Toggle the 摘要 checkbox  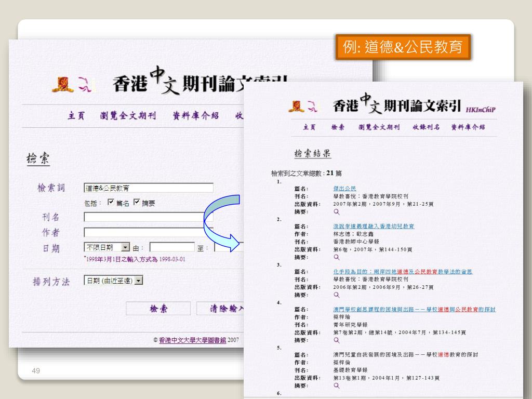(137, 202)
